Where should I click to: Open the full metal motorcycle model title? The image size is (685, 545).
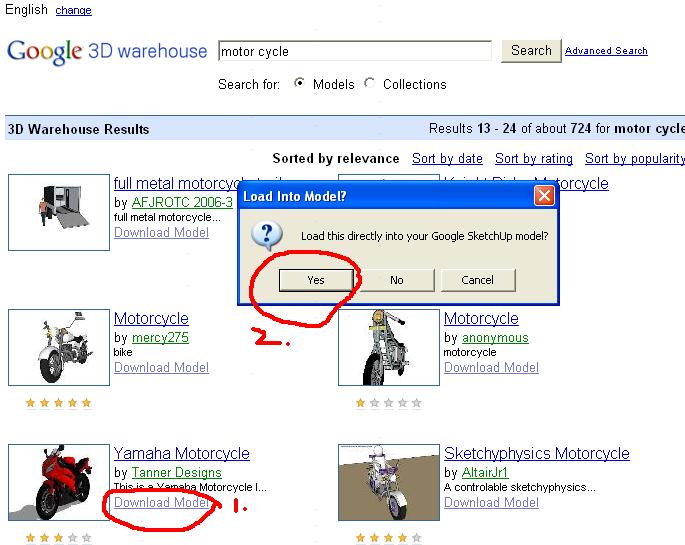176,183
